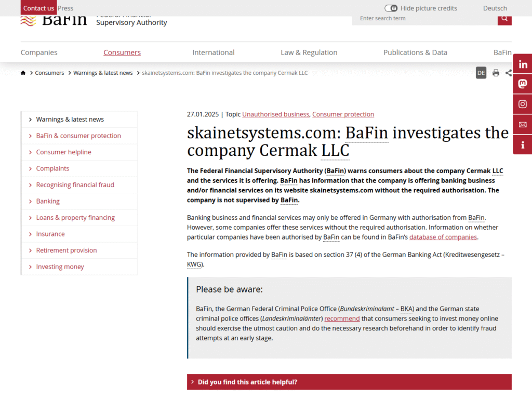The height and width of the screenshot is (410, 532).
Task: Toggle Hide picture credits switch
Action: pyautogui.click(x=391, y=8)
